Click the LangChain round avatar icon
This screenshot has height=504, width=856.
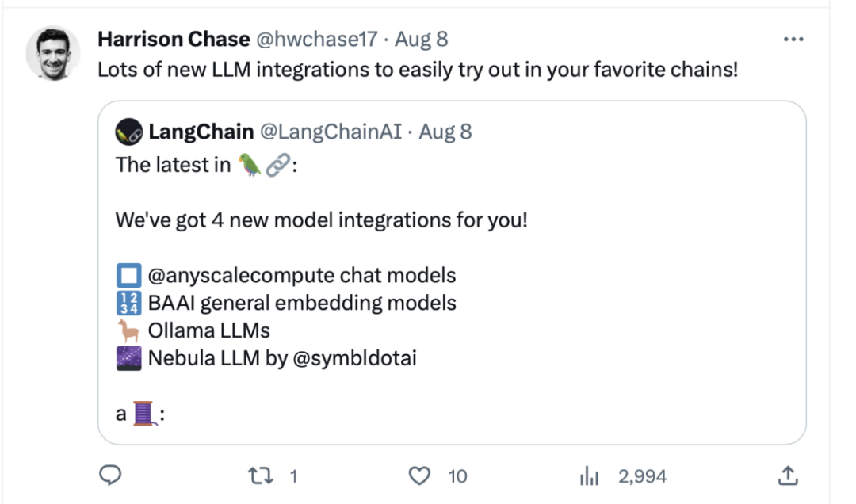click(129, 132)
